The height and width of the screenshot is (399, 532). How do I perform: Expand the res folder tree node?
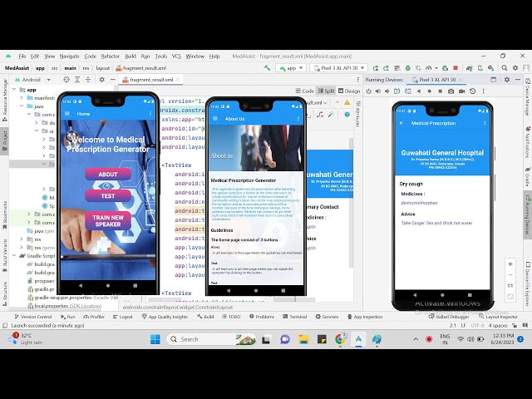pyautogui.click(x=22, y=239)
